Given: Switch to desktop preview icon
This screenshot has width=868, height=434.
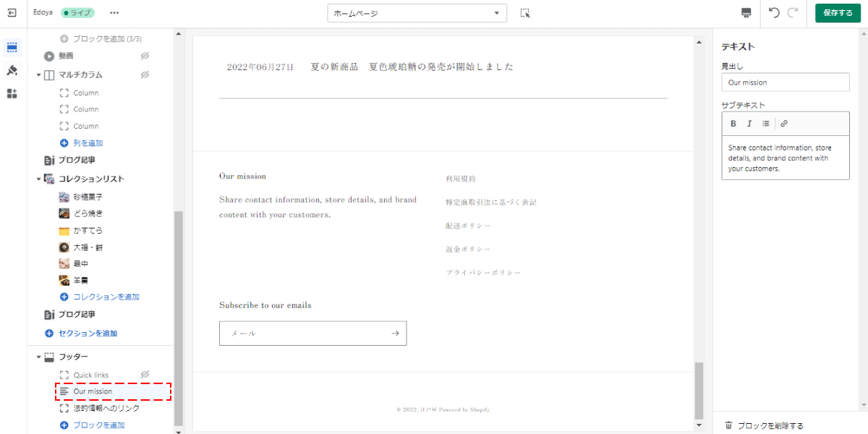Looking at the screenshot, I should pyautogui.click(x=746, y=13).
